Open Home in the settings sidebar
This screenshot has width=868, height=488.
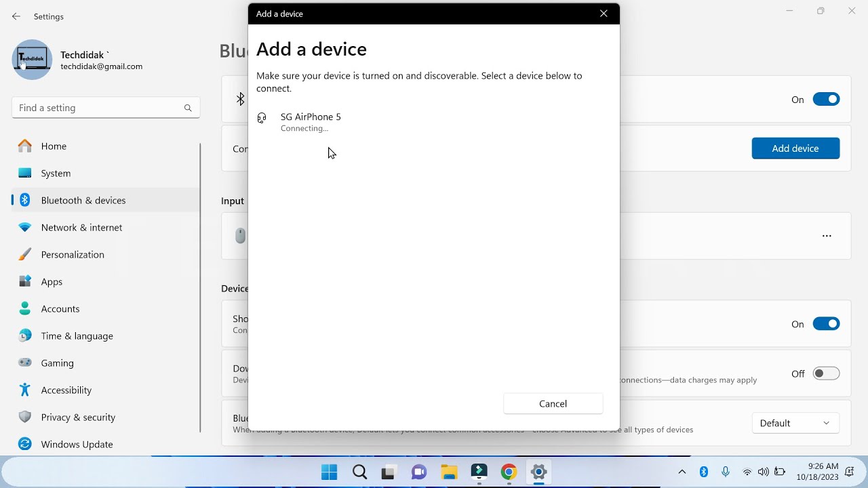tap(106, 146)
